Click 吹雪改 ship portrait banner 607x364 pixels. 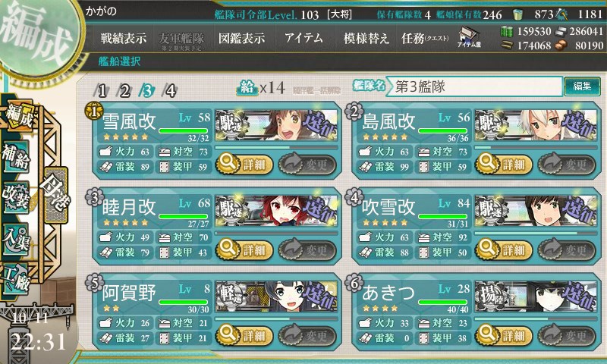pos(536,210)
